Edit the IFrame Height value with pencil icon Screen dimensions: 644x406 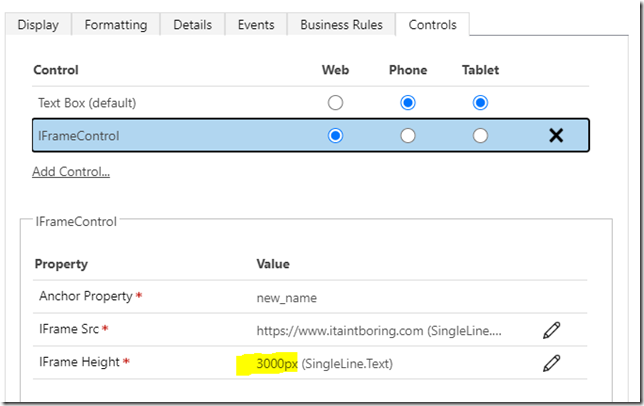551,363
